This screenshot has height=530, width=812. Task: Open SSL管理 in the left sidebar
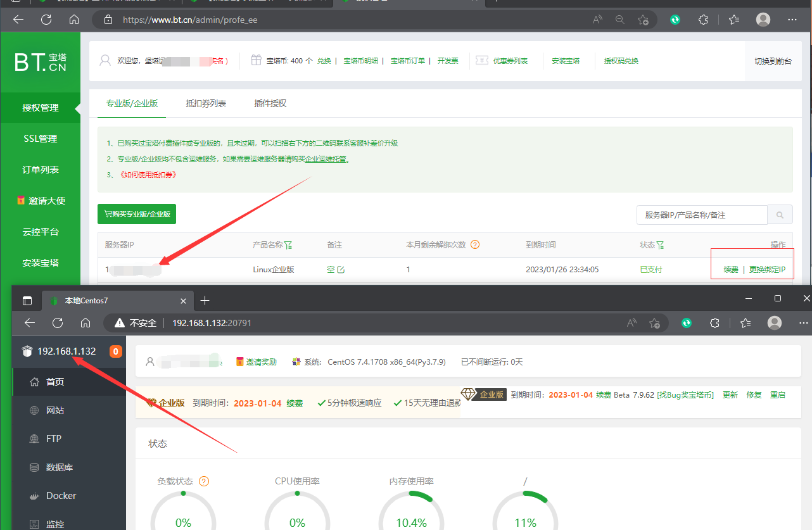(x=41, y=139)
